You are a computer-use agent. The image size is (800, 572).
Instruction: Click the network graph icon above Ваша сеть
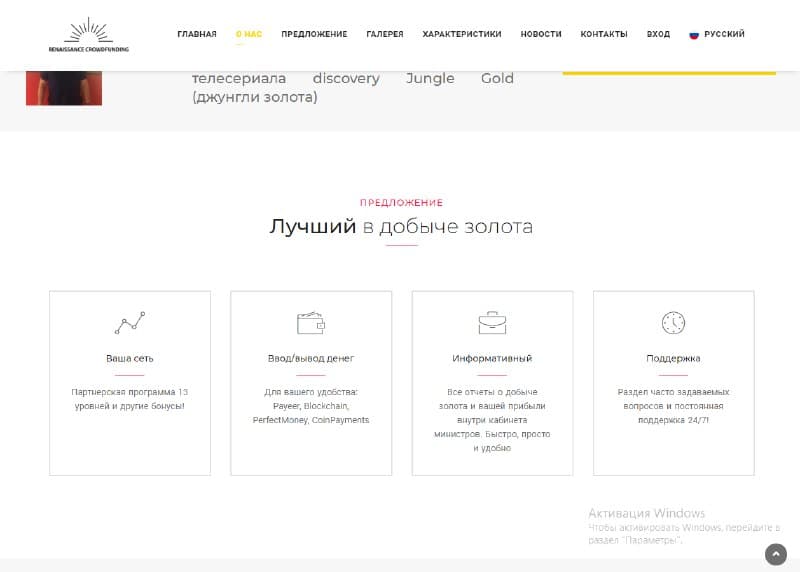pyautogui.click(x=129, y=323)
